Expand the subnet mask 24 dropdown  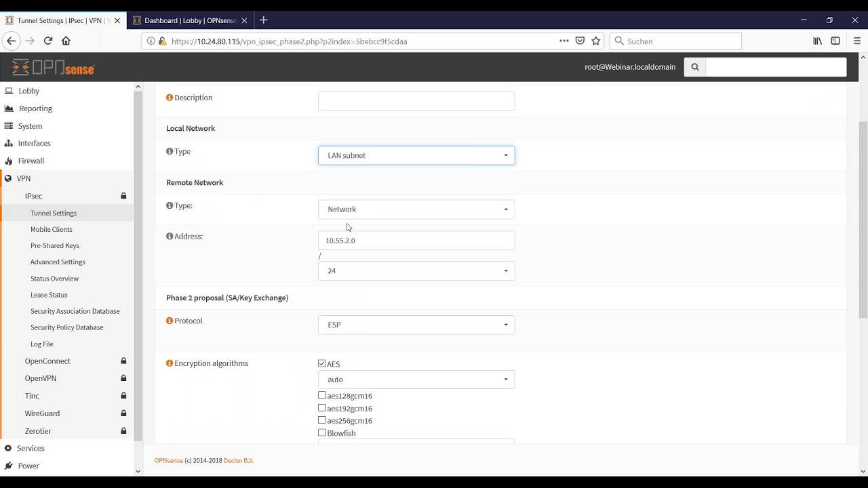416,270
